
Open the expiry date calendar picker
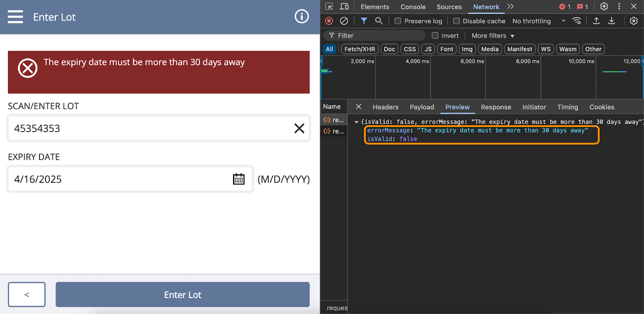coord(239,179)
